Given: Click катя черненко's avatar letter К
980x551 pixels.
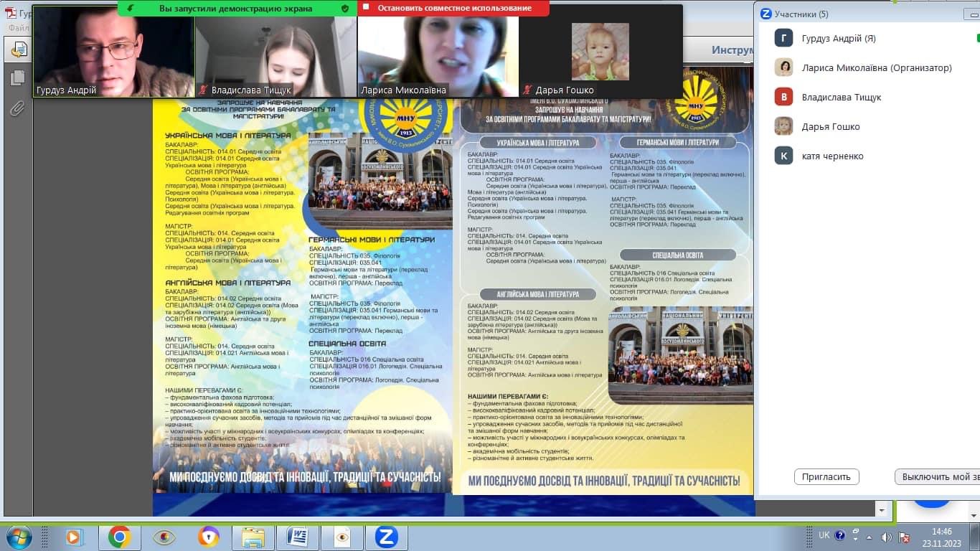Looking at the screenshot, I should point(783,156).
